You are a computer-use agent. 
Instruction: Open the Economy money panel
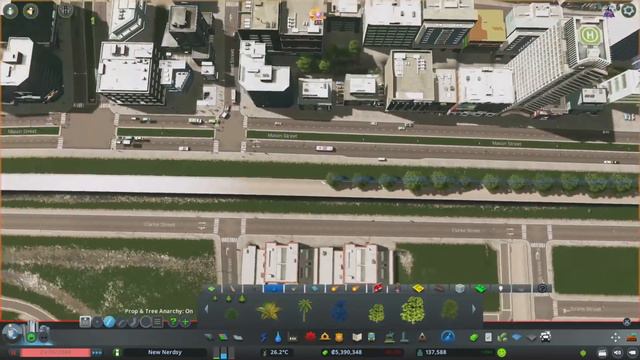click(x=474, y=337)
